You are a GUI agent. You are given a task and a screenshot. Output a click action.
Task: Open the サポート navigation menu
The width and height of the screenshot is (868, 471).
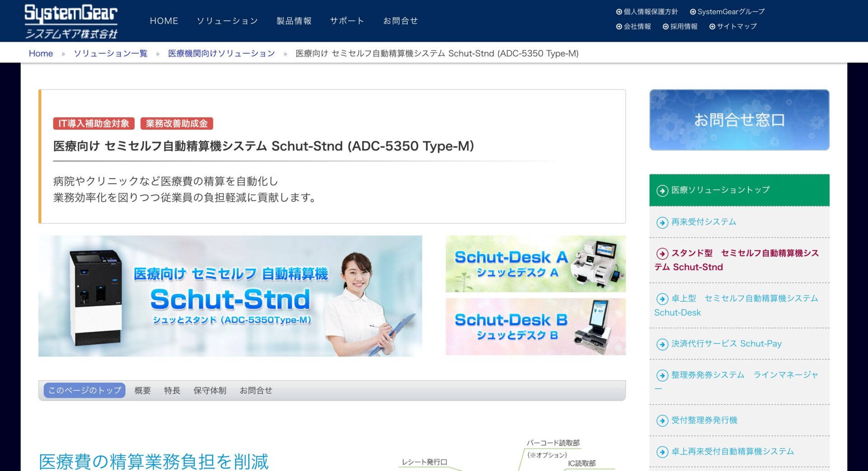[x=347, y=21]
